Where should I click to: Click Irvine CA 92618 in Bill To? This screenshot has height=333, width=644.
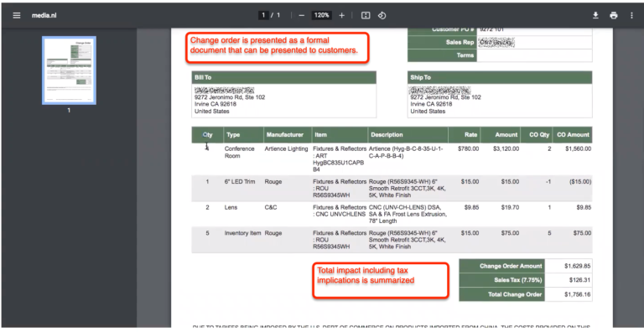click(216, 104)
